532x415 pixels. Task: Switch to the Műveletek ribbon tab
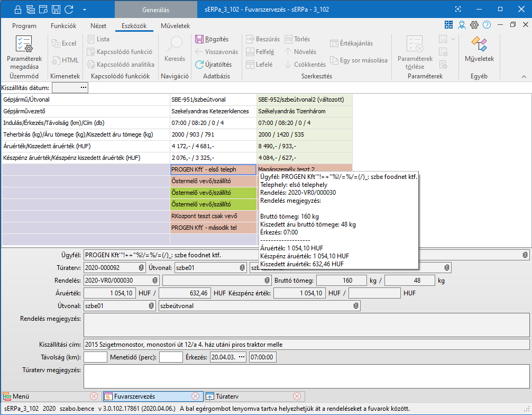tap(175, 26)
